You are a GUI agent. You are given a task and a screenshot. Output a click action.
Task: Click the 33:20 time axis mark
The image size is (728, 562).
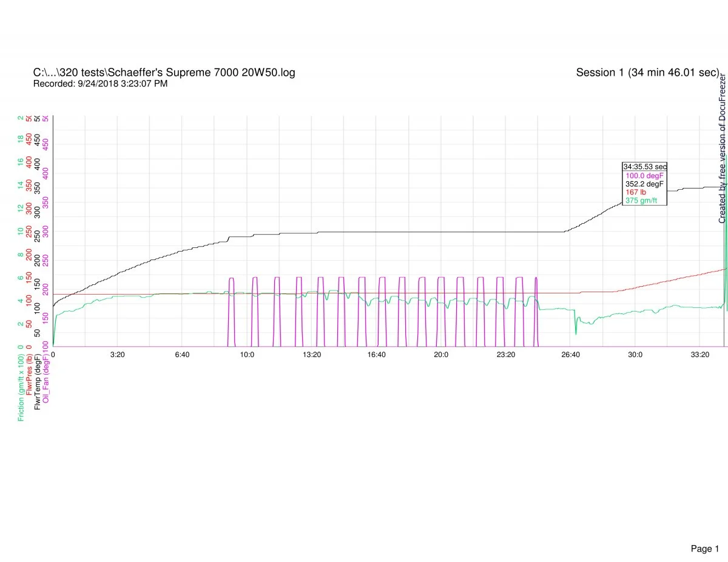[699, 355]
